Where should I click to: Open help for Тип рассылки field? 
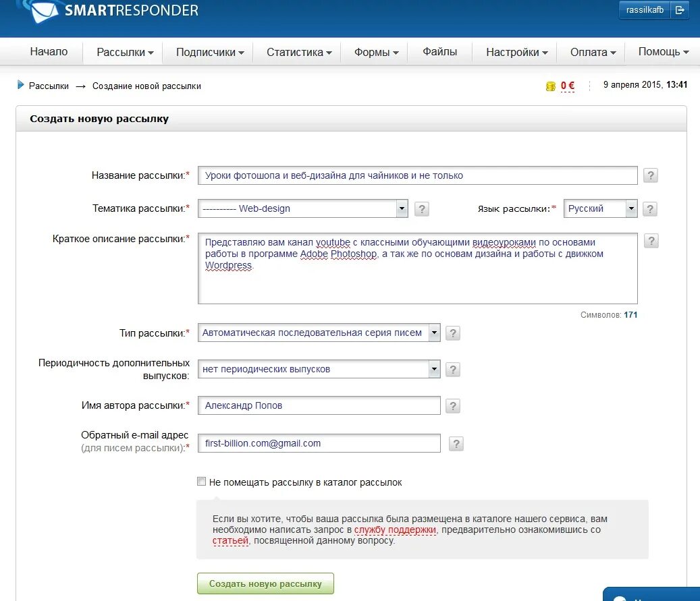453,333
